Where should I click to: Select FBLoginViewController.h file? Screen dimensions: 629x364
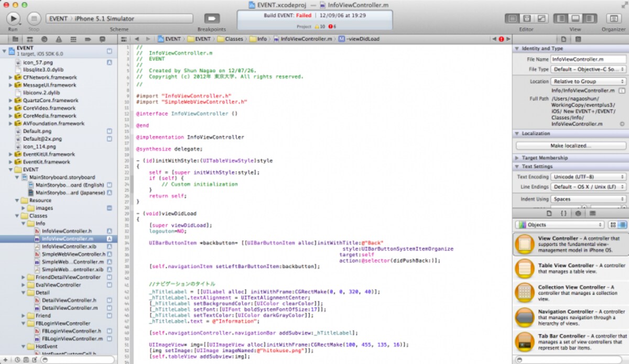pos(71,331)
